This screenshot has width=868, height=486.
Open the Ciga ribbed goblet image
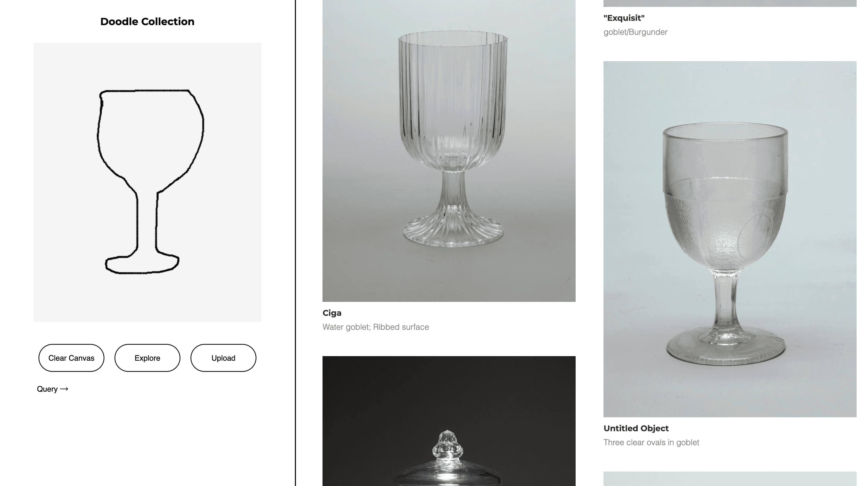pos(449,151)
